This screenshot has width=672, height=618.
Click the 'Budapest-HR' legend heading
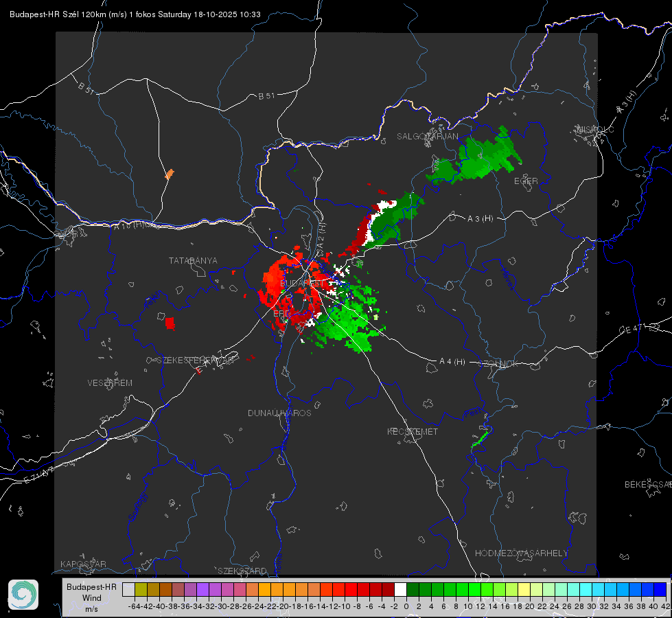[x=91, y=586]
